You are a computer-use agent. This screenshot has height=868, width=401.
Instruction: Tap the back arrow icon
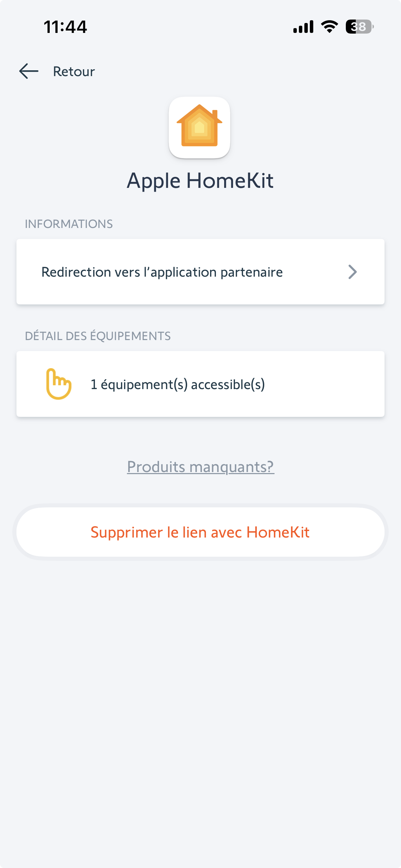click(29, 71)
